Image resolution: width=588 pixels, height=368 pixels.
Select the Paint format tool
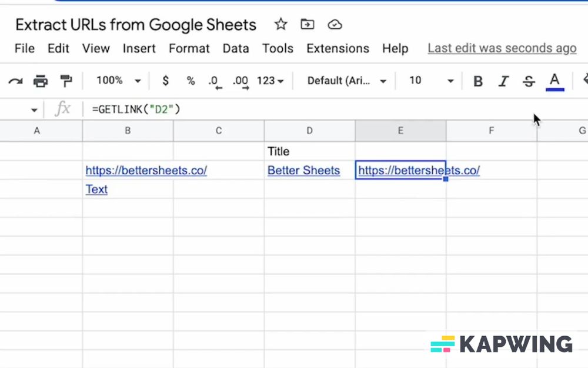(x=66, y=81)
